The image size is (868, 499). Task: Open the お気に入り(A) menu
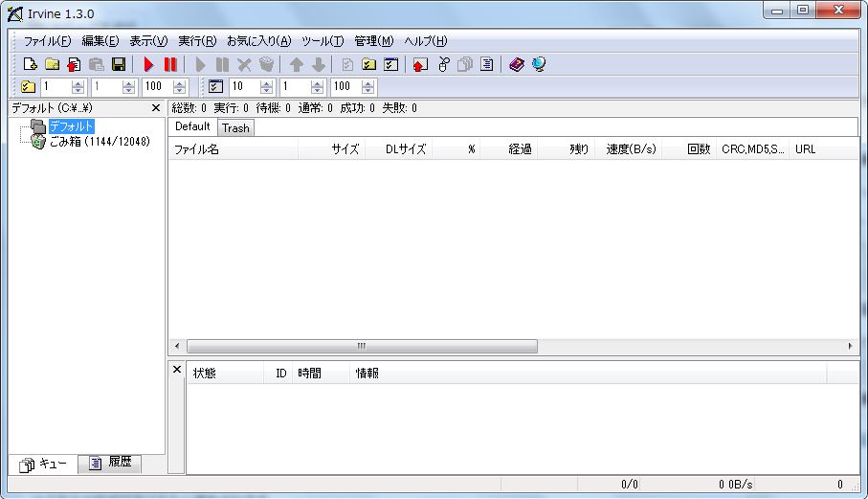(x=258, y=41)
